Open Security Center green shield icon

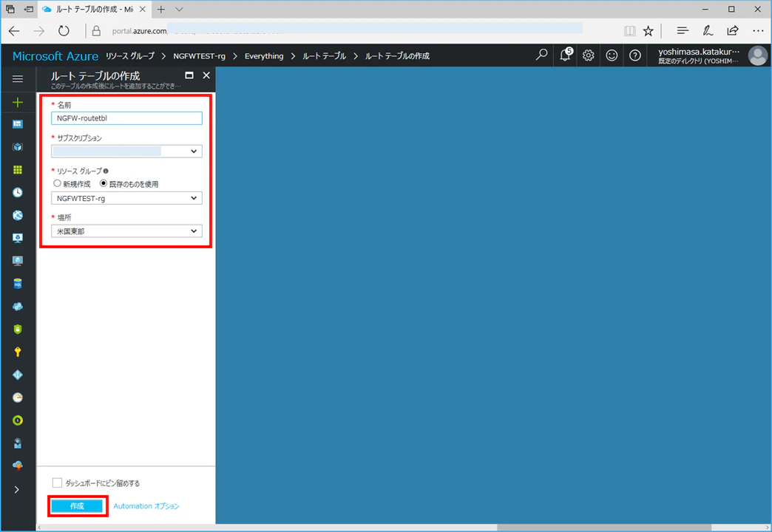point(18,330)
